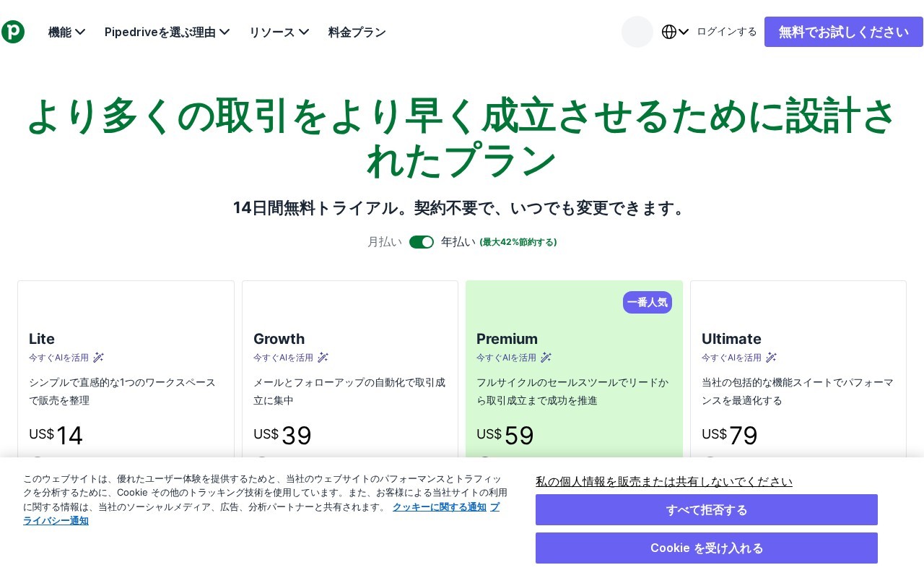
Task: Open the クッキーに関する通知 link
Action: (x=440, y=507)
